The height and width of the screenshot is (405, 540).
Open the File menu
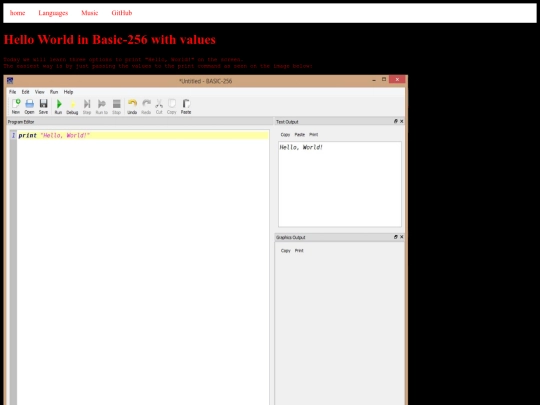tap(12, 92)
